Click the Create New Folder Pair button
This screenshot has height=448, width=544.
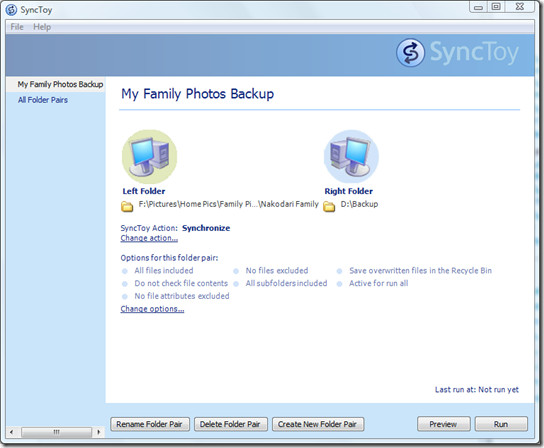coord(318,424)
